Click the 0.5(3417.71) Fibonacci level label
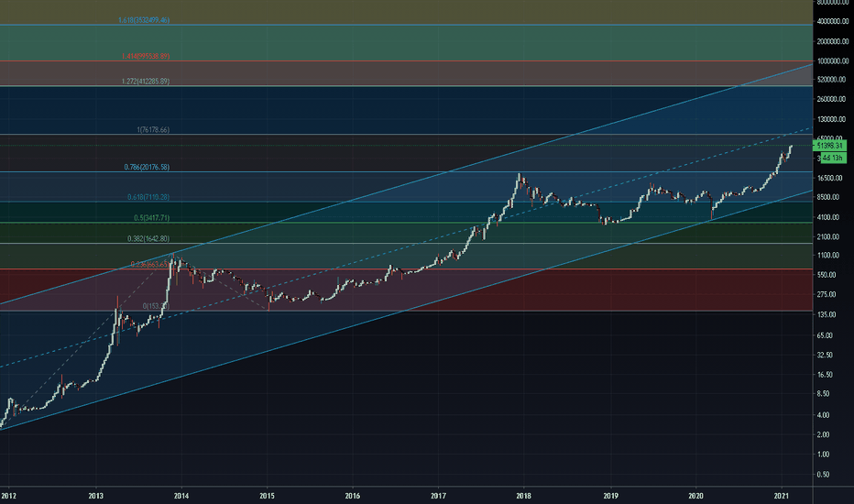This screenshot has height=504, width=854. point(151,218)
